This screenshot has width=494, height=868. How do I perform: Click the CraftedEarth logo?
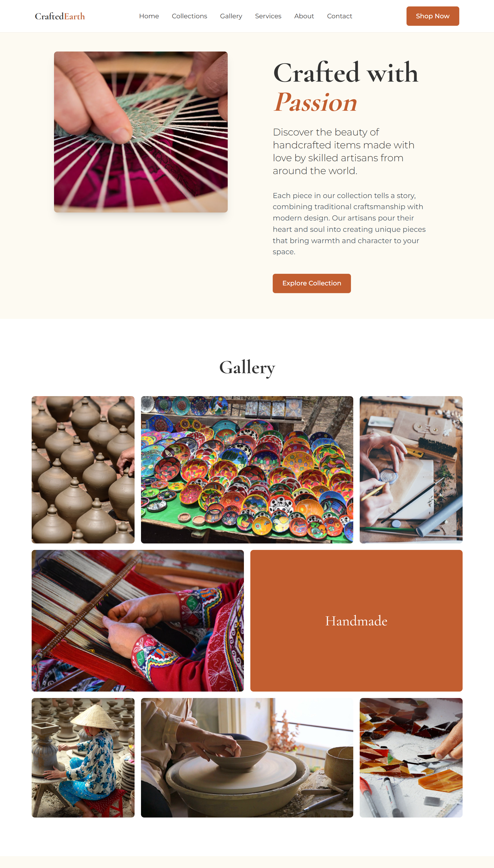60,16
